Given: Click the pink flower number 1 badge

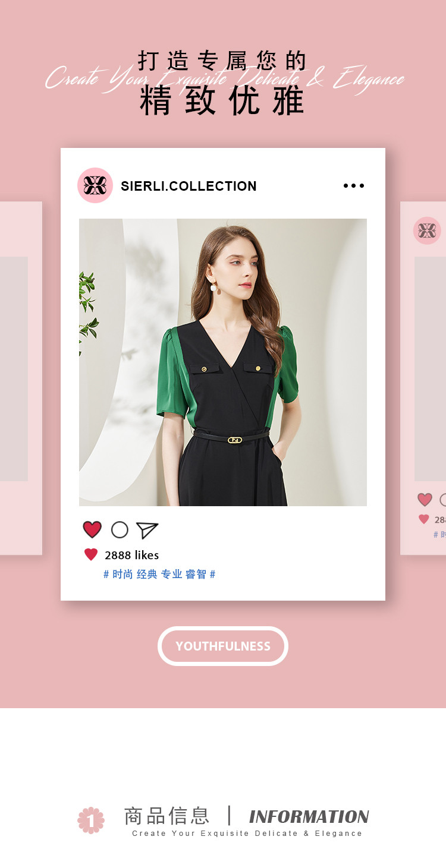Looking at the screenshot, I should pos(91,820).
